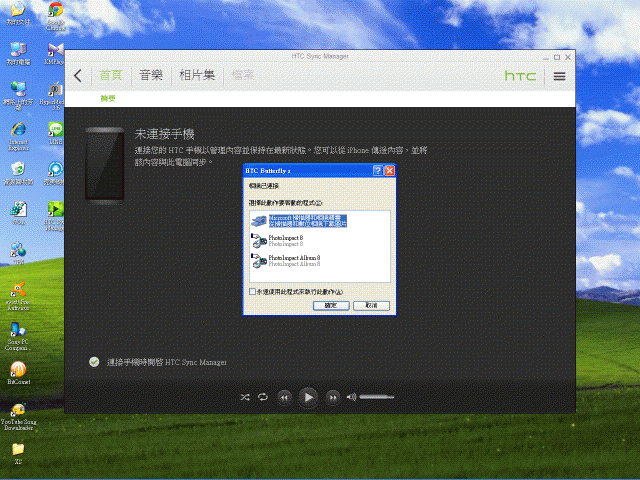
Task: Open the HTC Sync Manager desktop shortcut
Action: [x=54, y=216]
